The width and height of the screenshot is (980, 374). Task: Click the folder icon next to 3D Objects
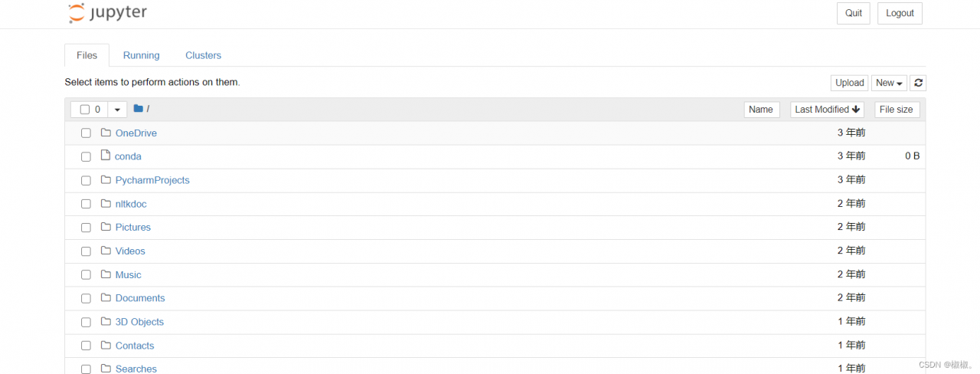(106, 322)
